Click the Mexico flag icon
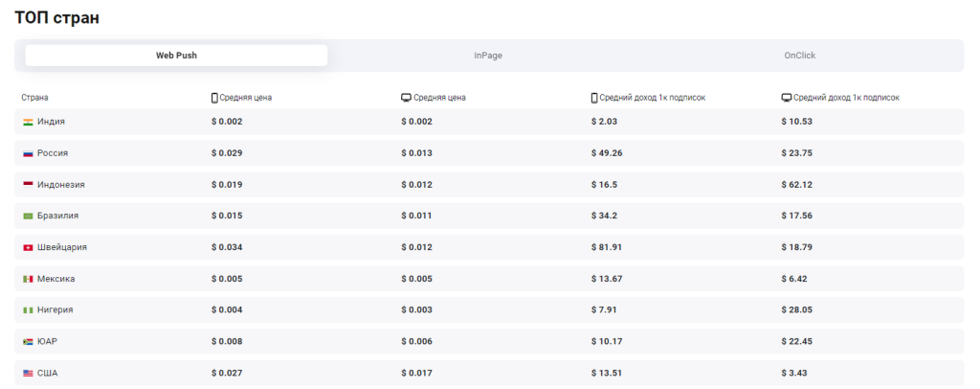The image size is (980, 389). 28,279
